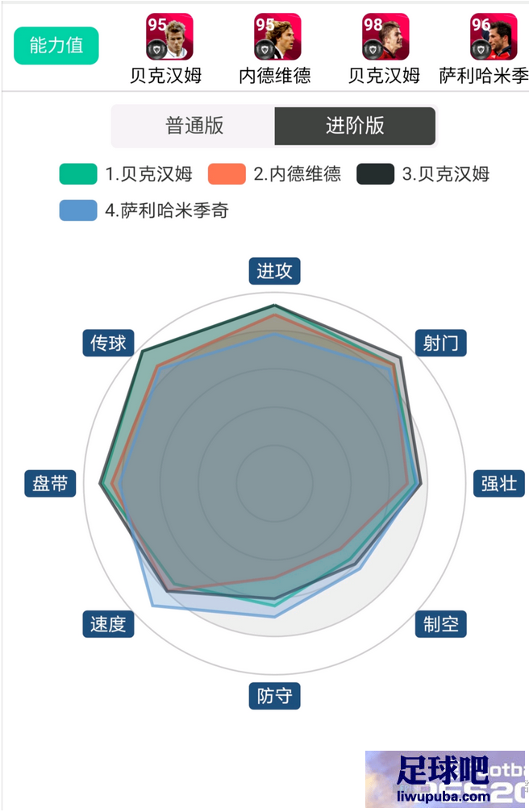Click the 能力值 green button
This screenshot has height=812, width=529.
(x=56, y=46)
